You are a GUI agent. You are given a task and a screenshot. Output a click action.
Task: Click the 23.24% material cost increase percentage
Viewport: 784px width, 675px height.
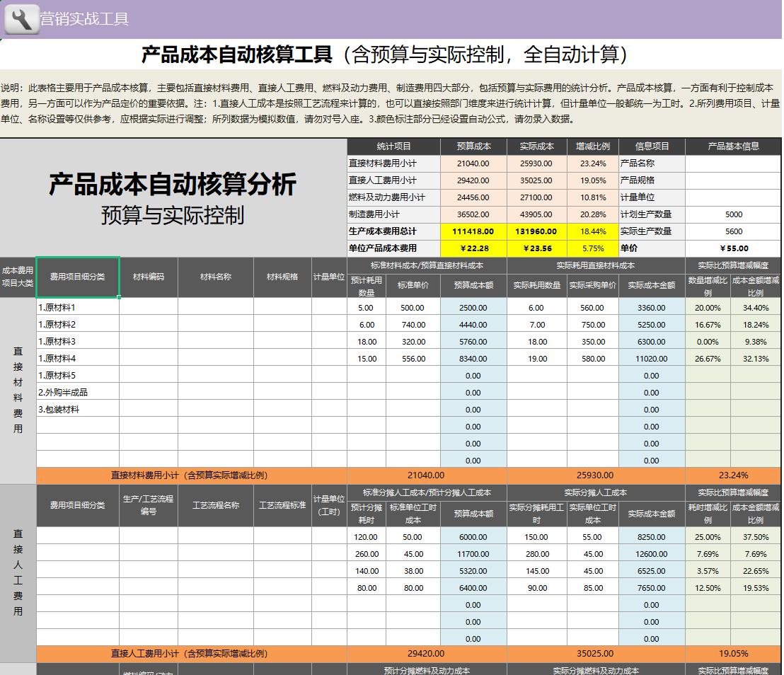click(593, 163)
